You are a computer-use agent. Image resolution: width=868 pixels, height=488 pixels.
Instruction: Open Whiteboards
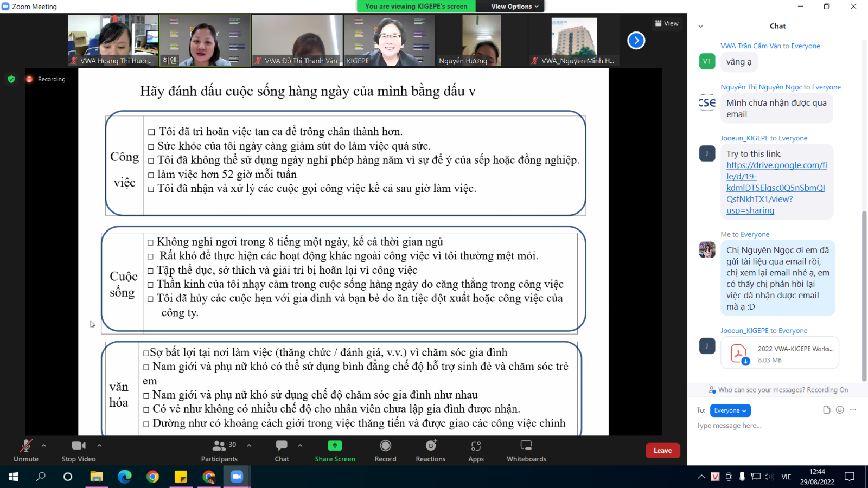(x=526, y=451)
